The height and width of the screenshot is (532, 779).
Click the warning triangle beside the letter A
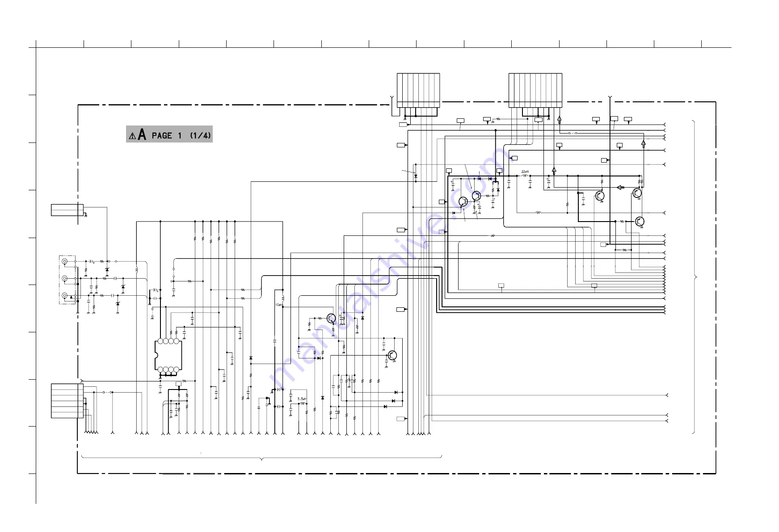click(x=132, y=136)
